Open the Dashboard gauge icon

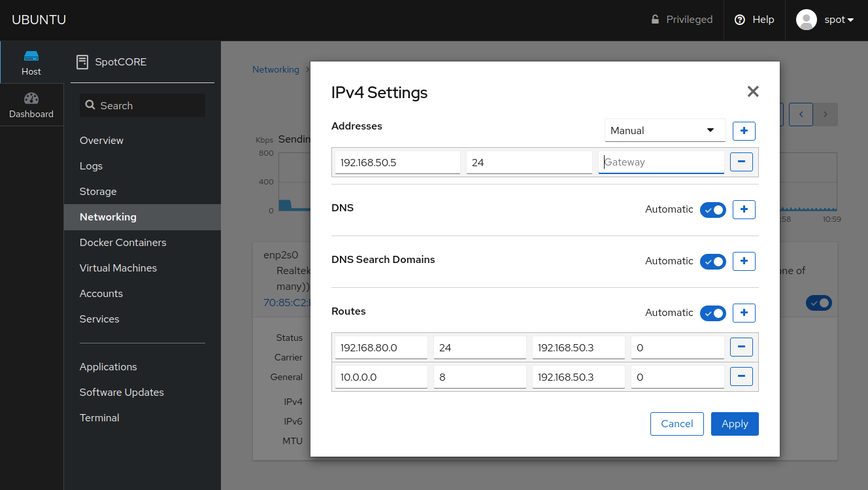coord(31,99)
